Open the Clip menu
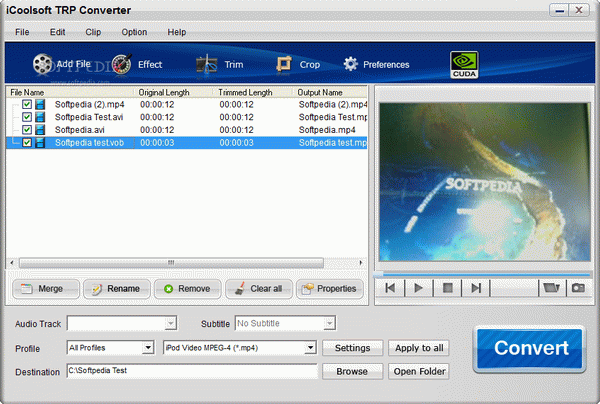The height and width of the screenshot is (404, 600). pos(93,32)
